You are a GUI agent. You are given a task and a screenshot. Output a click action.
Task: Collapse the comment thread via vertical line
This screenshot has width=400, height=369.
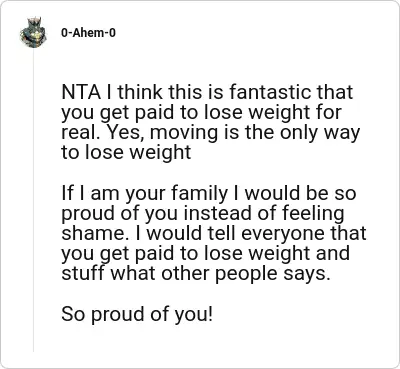click(33, 200)
